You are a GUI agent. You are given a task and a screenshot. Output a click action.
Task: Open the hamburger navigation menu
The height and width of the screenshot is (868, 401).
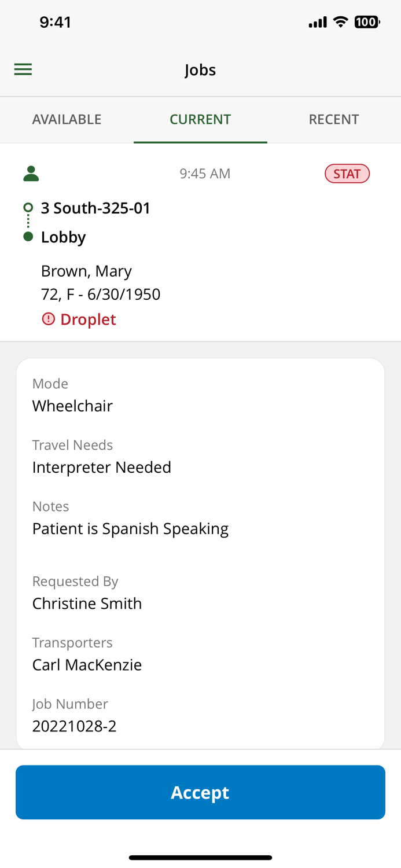pos(23,68)
